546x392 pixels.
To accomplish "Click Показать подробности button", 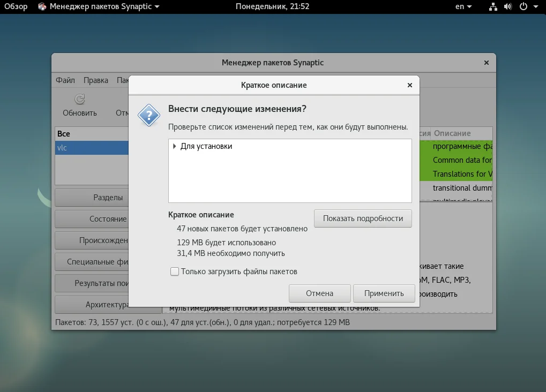I will pos(363,218).
